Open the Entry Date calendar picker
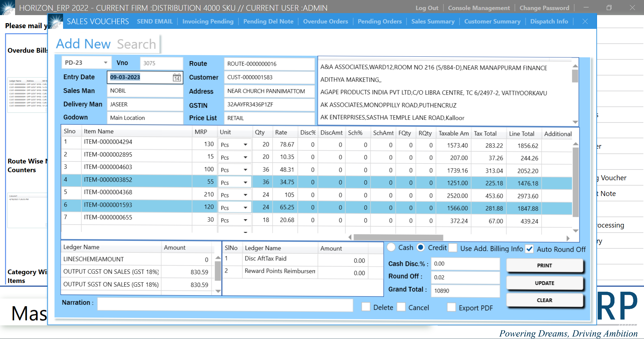The width and height of the screenshot is (644, 339). (177, 78)
